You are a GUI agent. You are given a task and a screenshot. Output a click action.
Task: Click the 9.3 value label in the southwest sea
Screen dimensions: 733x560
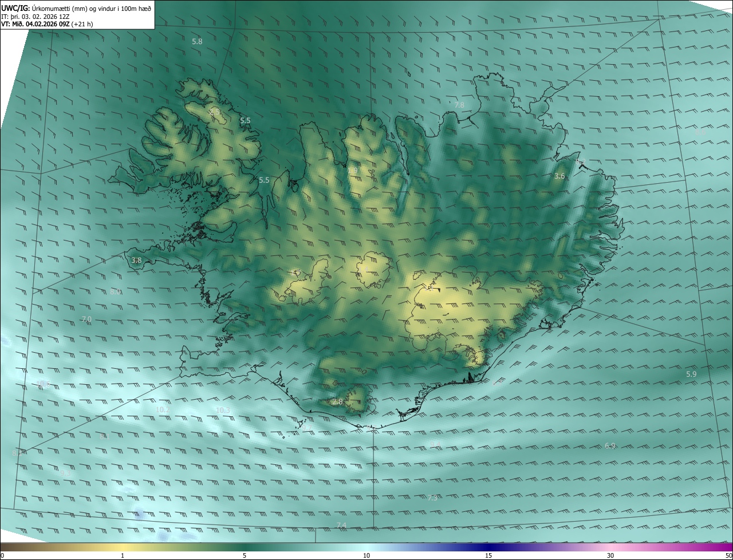point(65,474)
